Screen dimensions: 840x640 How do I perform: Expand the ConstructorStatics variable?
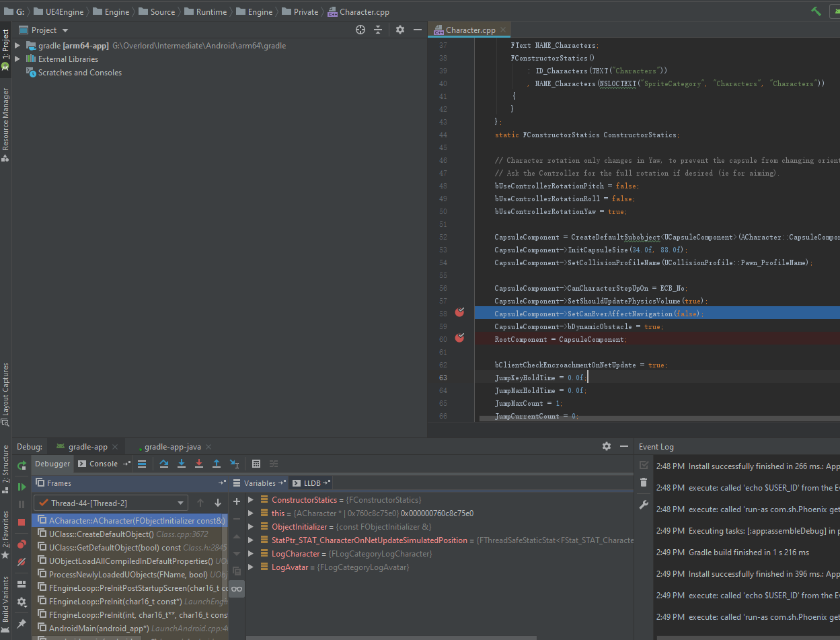click(251, 500)
